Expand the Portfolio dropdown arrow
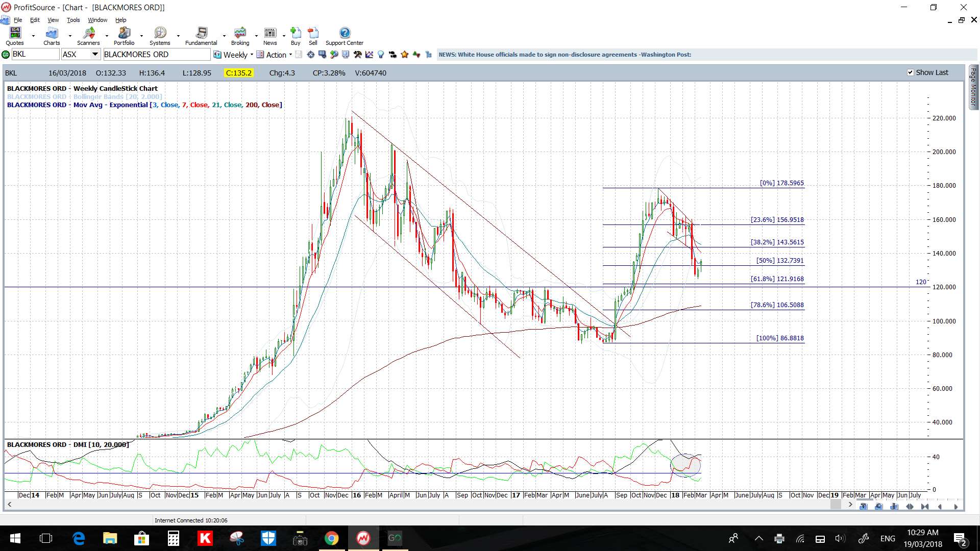 pyautogui.click(x=142, y=36)
